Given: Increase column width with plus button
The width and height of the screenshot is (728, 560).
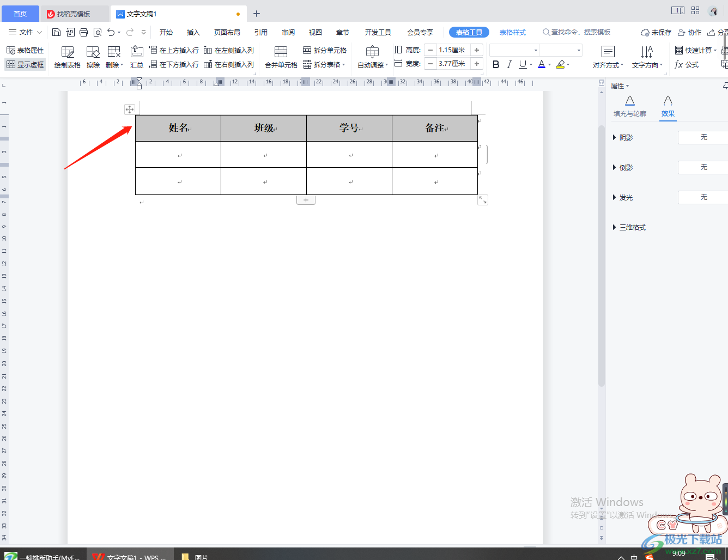Looking at the screenshot, I should [x=477, y=64].
